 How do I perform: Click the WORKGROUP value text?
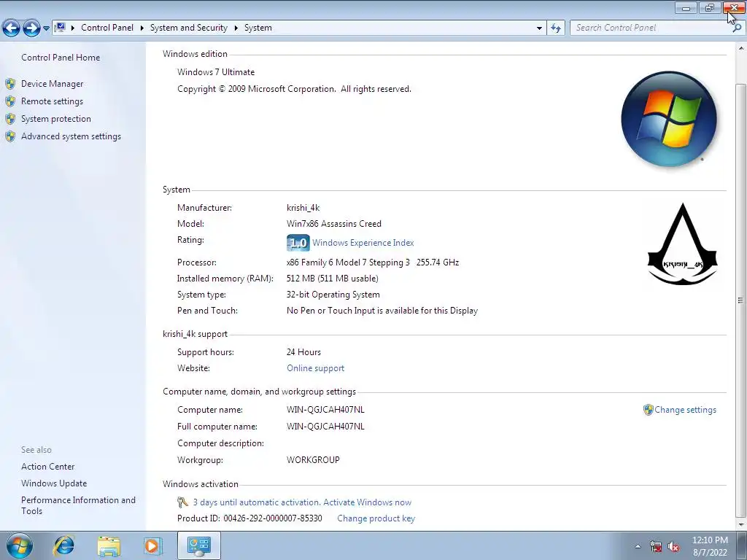tap(313, 460)
